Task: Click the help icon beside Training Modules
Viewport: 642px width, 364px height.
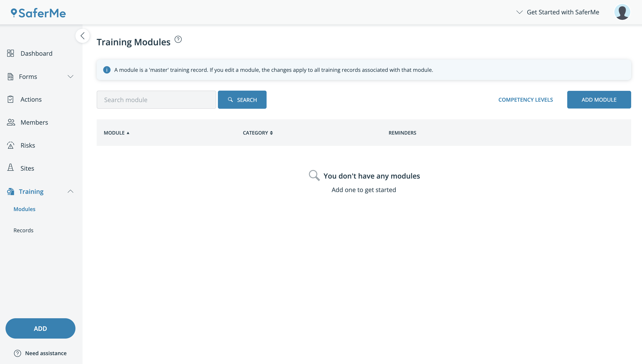Action: click(178, 40)
